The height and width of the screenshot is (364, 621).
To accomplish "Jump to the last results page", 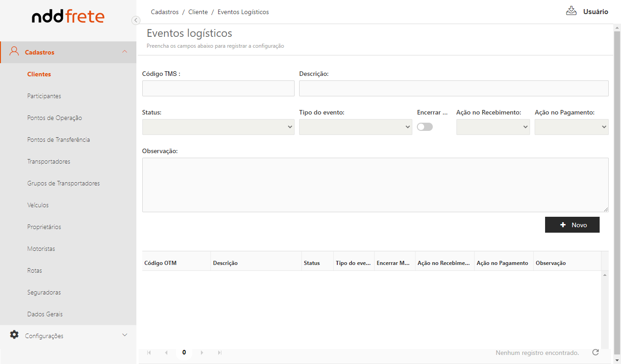I will [x=220, y=353].
